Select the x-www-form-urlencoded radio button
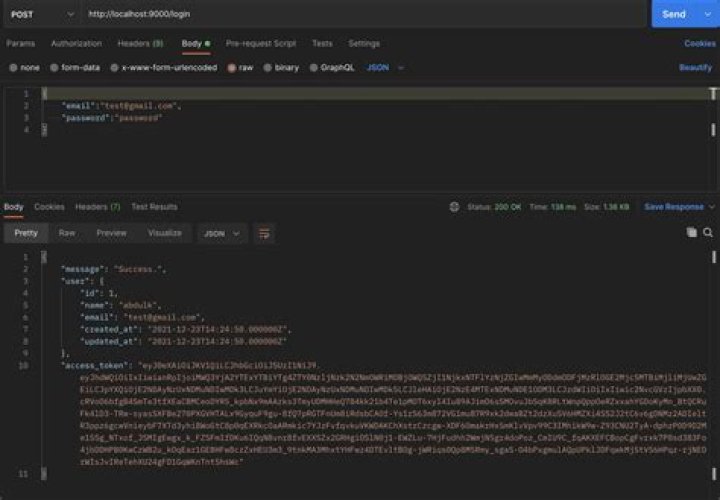 coord(114,68)
